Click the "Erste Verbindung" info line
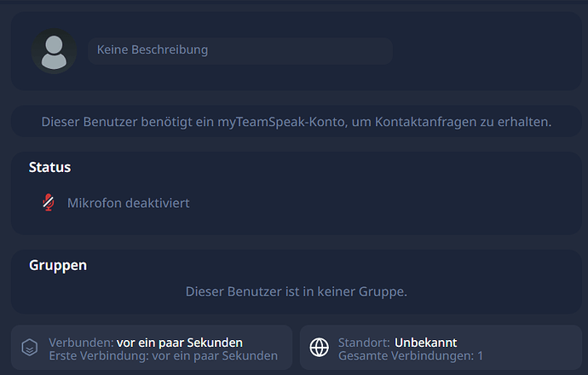 pos(163,355)
